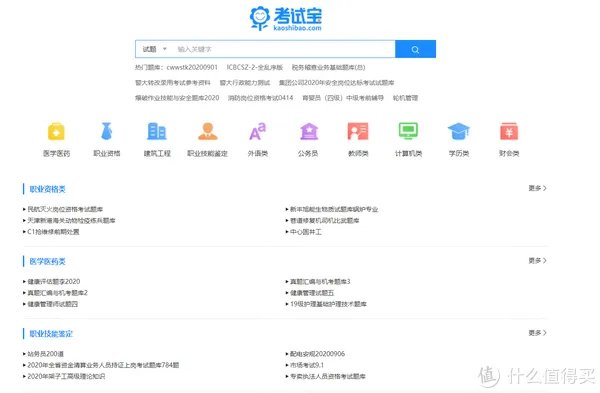Open the 职业资格 tie icon

pos(107,131)
